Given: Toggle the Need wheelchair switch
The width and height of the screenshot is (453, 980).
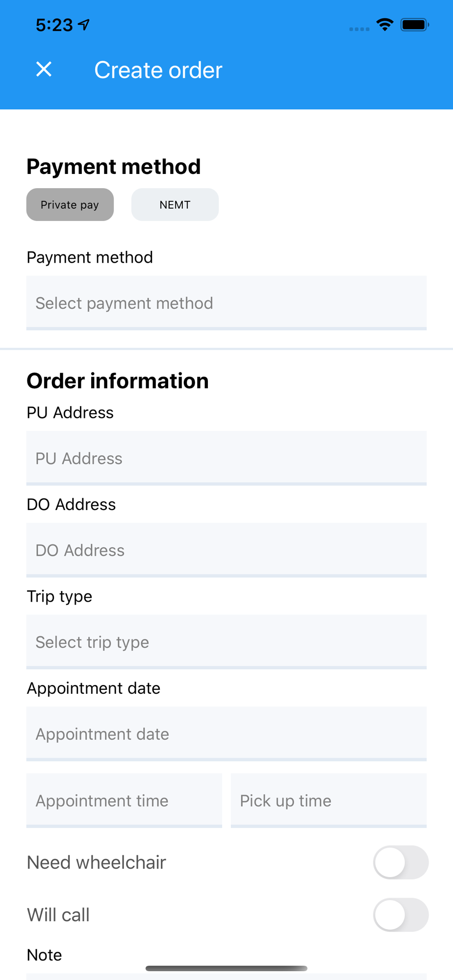Looking at the screenshot, I should (401, 862).
